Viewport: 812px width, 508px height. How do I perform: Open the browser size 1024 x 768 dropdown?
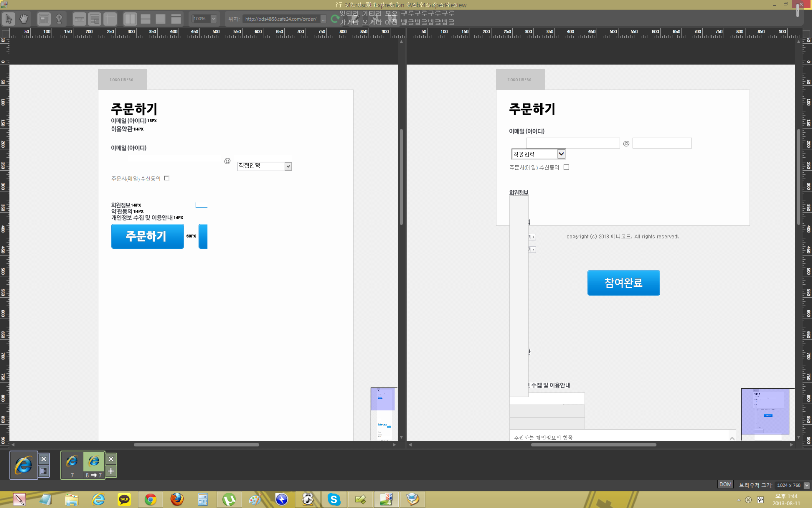point(807,485)
